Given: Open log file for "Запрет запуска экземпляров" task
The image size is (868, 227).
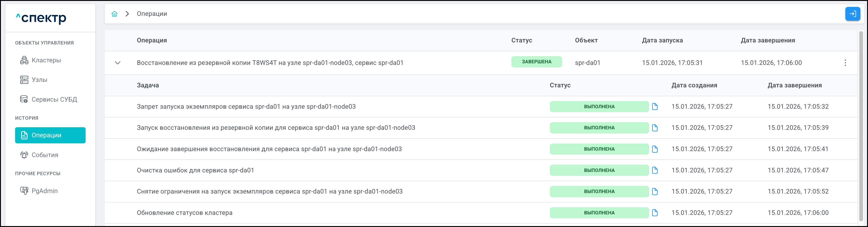Looking at the screenshot, I should click(x=655, y=107).
